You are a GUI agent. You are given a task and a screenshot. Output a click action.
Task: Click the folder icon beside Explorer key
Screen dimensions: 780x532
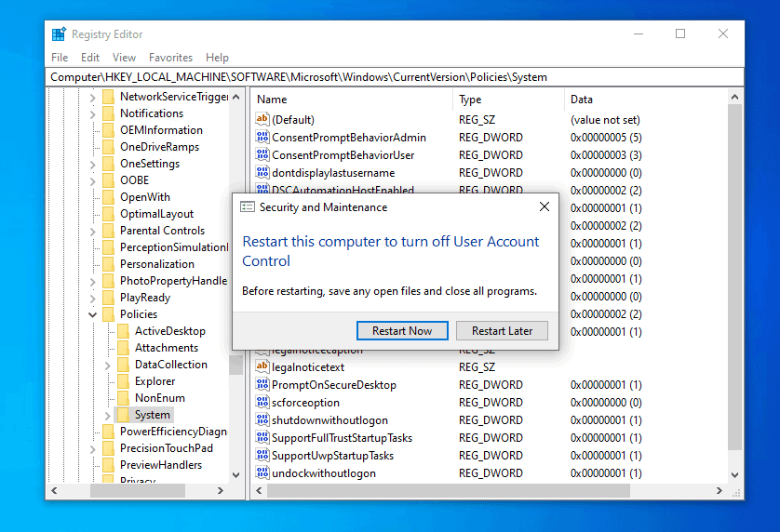point(123,381)
